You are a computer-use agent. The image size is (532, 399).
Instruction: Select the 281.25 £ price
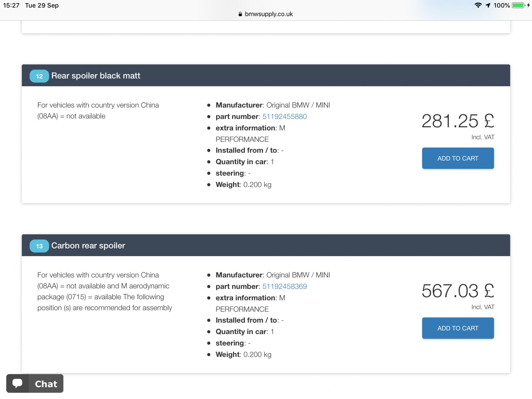[458, 121]
